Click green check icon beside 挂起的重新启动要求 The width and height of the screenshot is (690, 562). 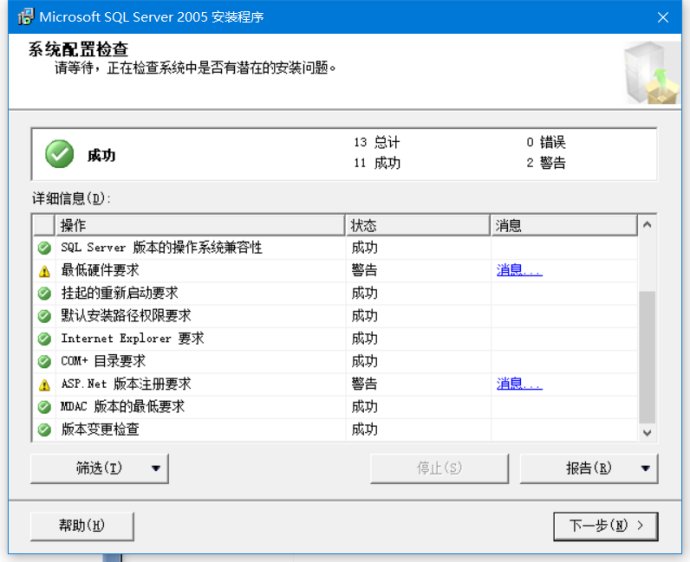(44, 293)
